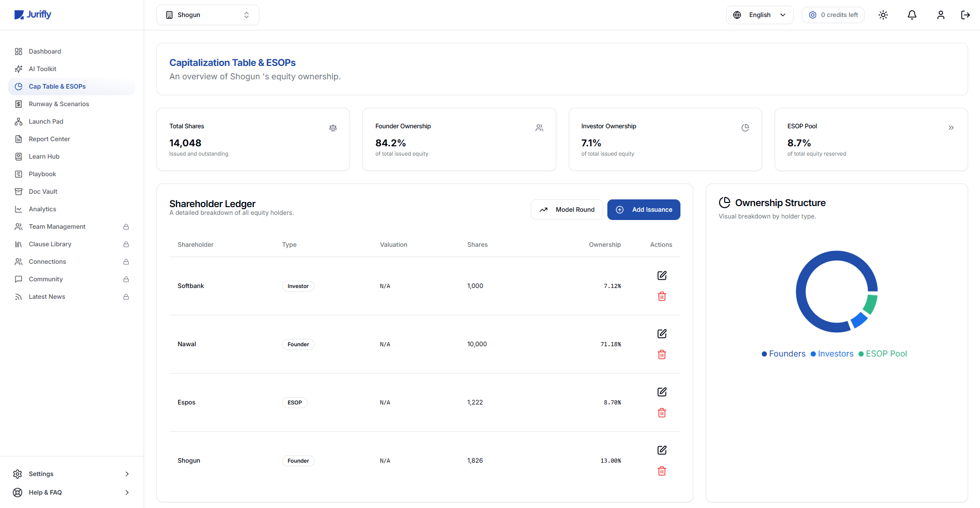Viewport: 980px width, 508px height.
Task: Click lock icon next to Team Management
Action: [126, 227]
